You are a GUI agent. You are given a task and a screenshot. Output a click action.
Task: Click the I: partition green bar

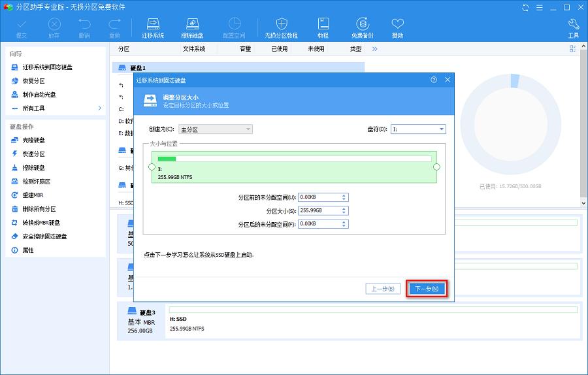pos(294,167)
